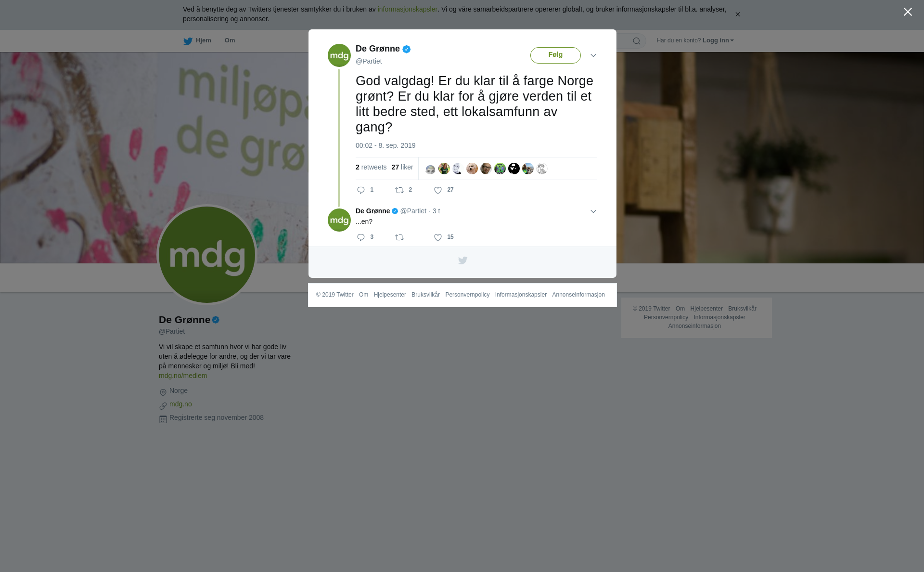The width and height of the screenshot is (924, 572).
Task: Show who liked via '27 liker'
Action: click(x=402, y=167)
